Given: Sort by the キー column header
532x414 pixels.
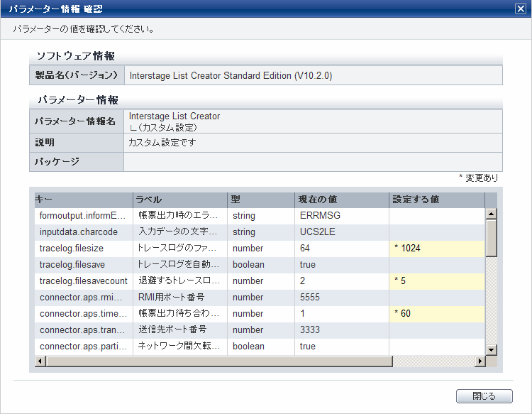Looking at the screenshot, I should (84, 200).
